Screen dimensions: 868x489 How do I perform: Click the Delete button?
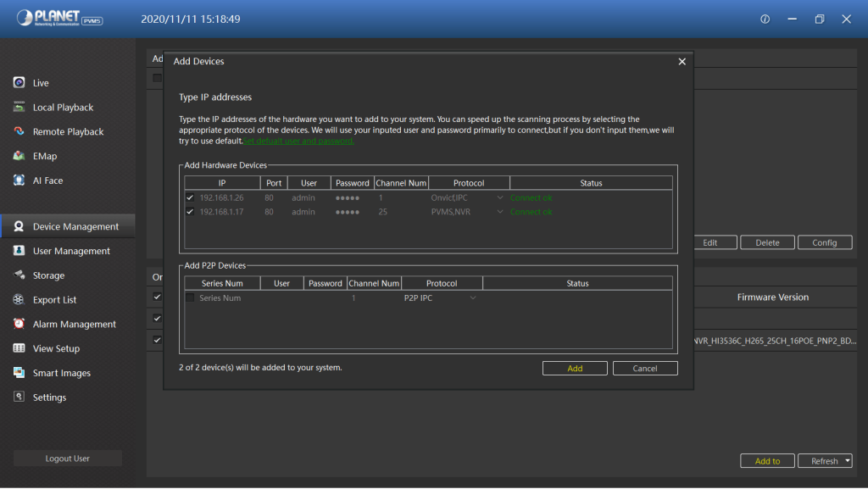pyautogui.click(x=767, y=242)
